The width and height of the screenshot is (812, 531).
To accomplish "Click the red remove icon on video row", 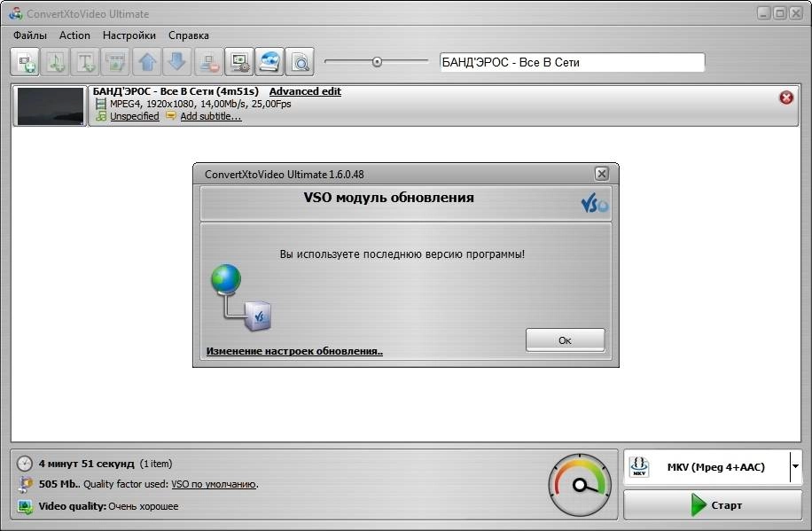I will click(786, 98).
